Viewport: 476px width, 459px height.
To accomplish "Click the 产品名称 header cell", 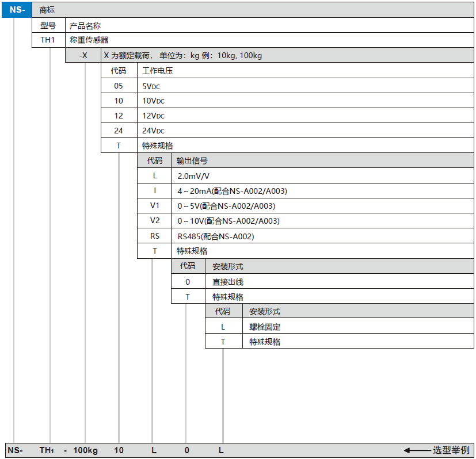I will pos(85,26).
